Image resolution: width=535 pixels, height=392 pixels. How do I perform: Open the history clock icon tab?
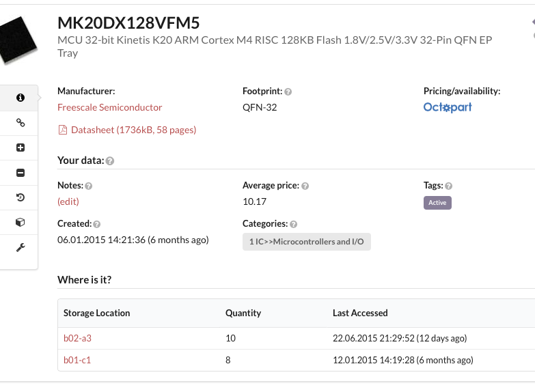20,197
